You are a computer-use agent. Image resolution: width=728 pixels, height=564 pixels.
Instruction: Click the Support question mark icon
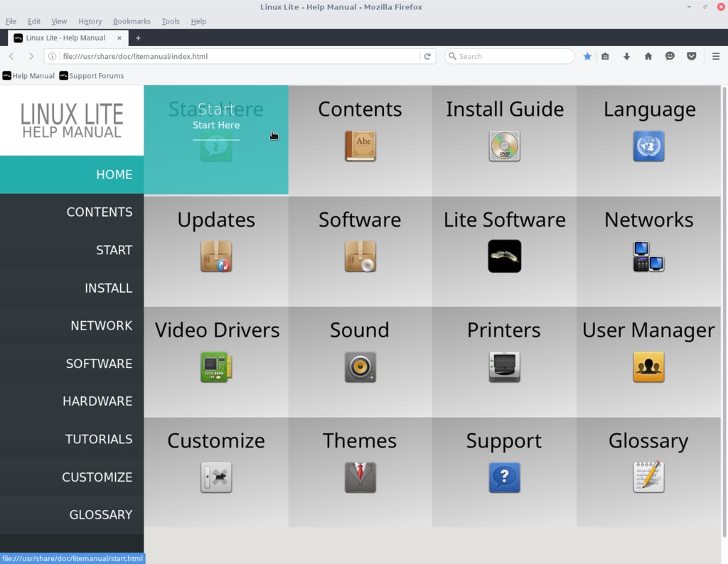click(x=504, y=477)
